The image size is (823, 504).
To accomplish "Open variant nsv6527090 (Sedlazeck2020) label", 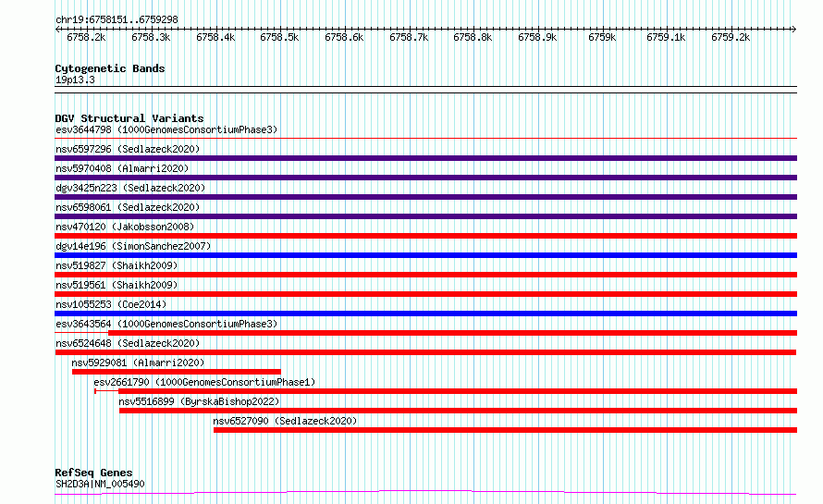I will coord(285,421).
